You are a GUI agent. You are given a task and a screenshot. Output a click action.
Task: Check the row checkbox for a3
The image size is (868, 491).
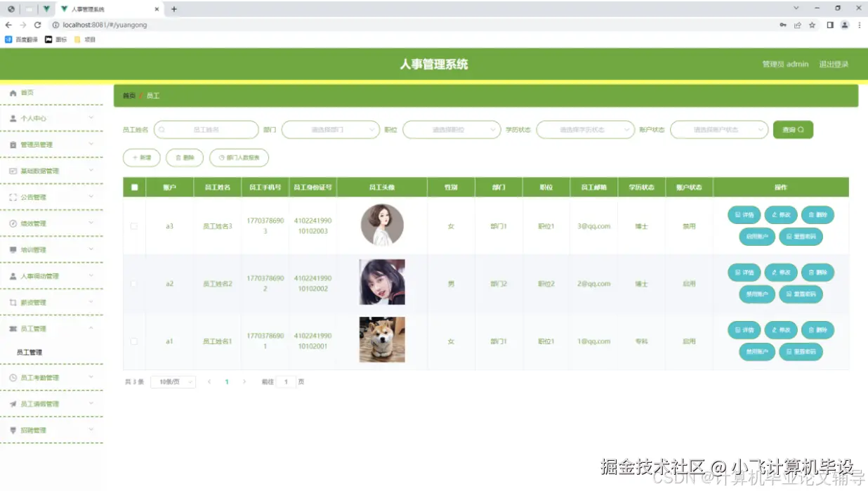point(134,226)
